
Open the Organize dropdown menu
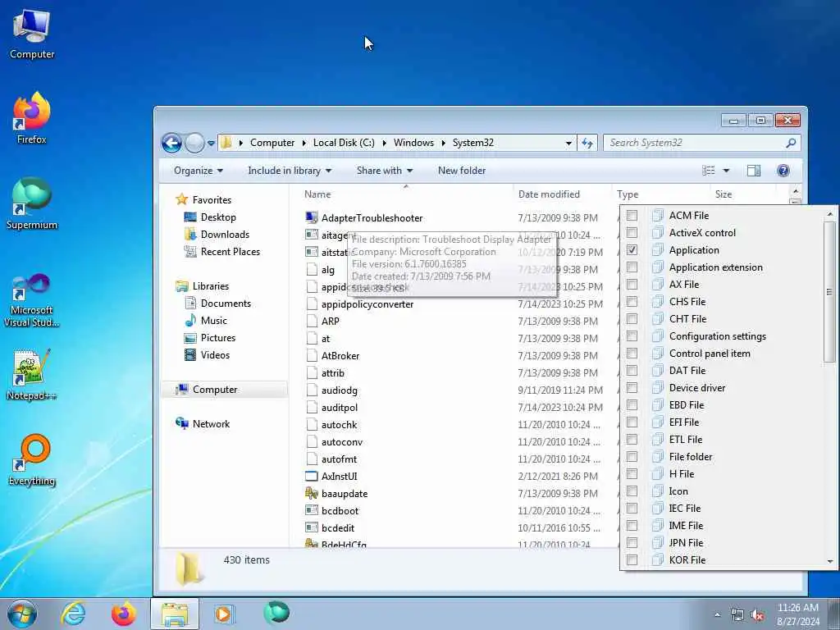pos(199,171)
